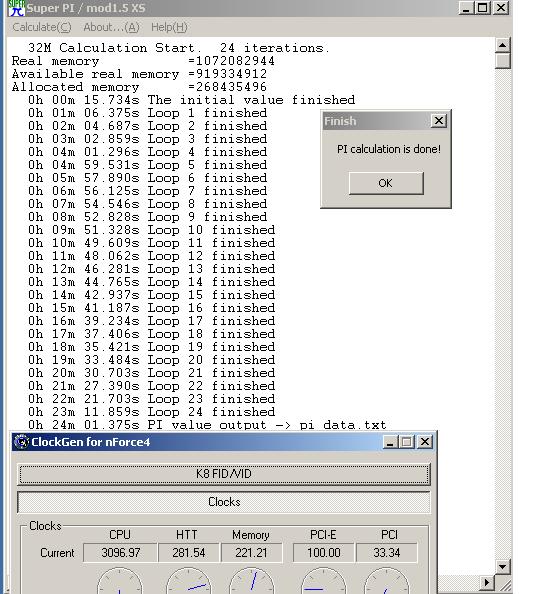The width and height of the screenshot is (545, 594).
Task: Close the ClockGen for nForce4 window
Action: coord(425,442)
